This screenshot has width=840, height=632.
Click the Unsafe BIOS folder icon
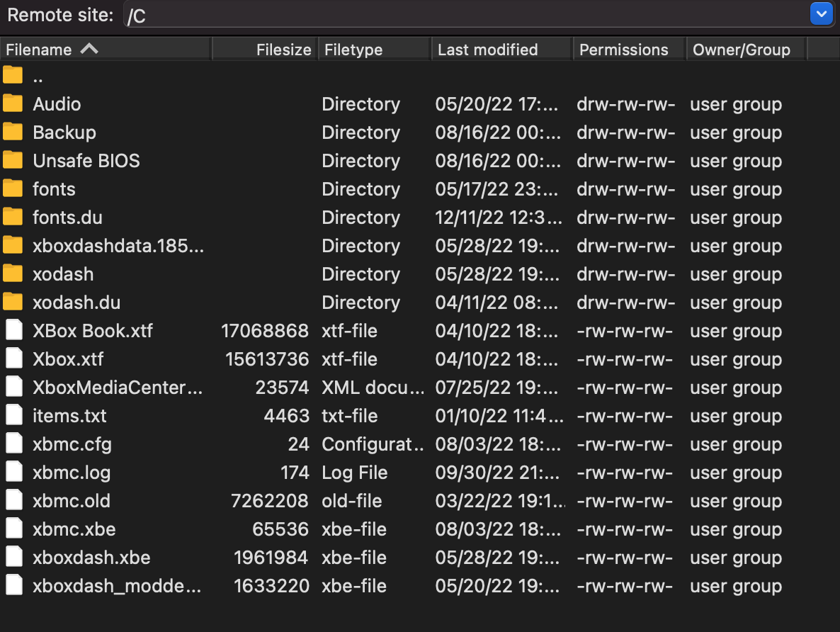[13, 160]
